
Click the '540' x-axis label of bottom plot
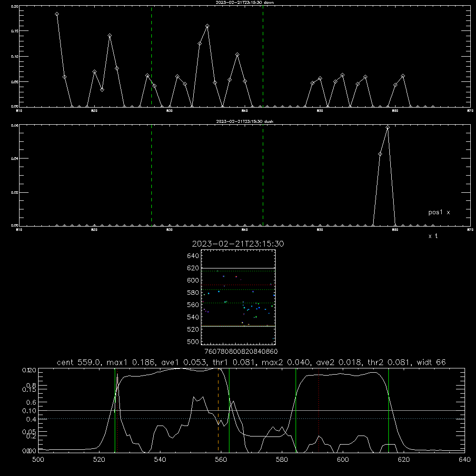pyautogui.click(x=160, y=460)
